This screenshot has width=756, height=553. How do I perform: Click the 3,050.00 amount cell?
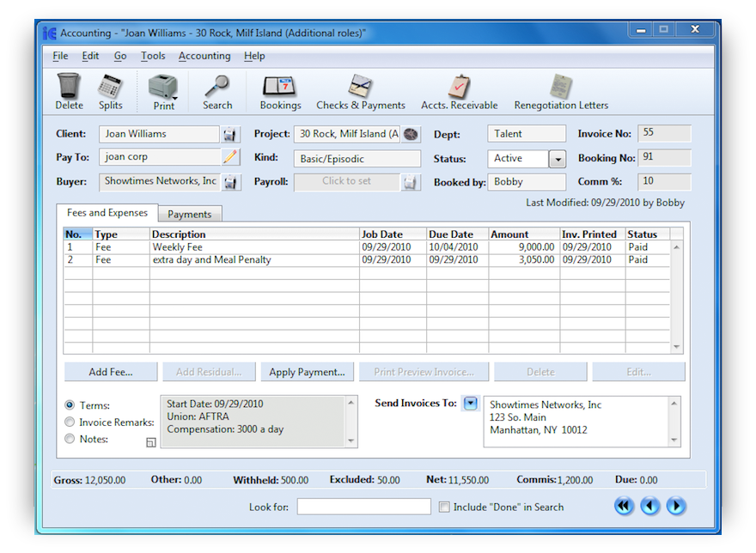point(524,260)
